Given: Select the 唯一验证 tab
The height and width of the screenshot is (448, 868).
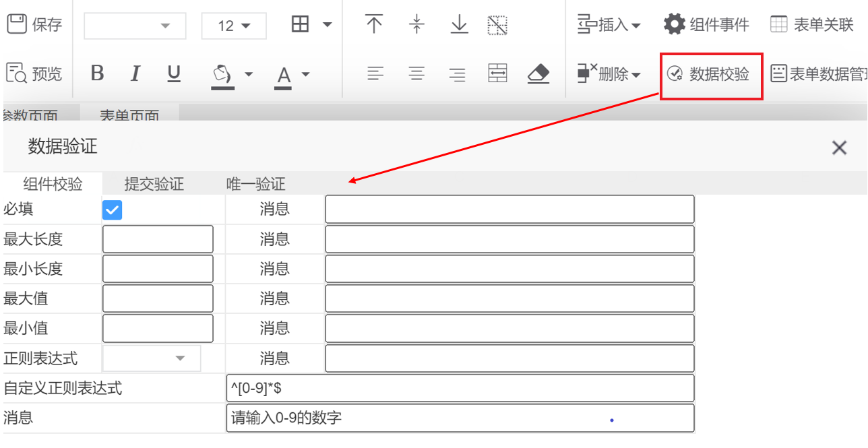Looking at the screenshot, I should point(255,184).
